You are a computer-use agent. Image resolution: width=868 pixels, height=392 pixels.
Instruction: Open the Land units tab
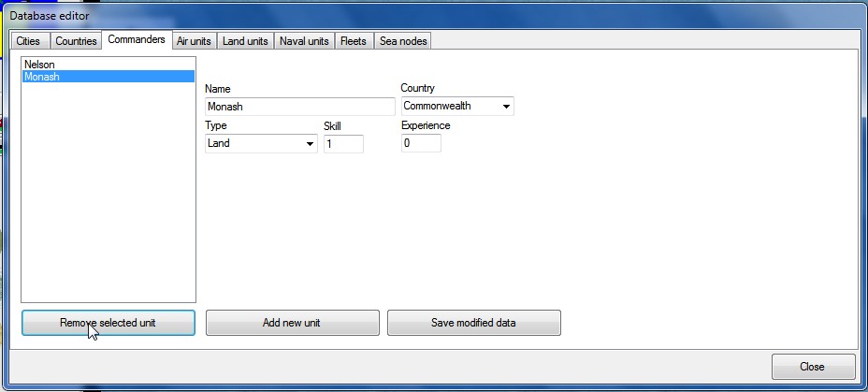coord(245,41)
